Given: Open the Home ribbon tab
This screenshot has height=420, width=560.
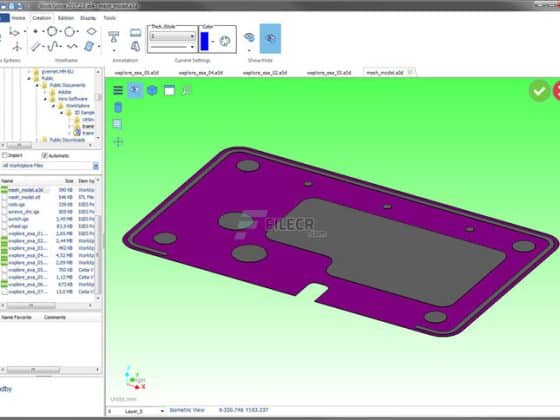Looking at the screenshot, I should click(x=19, y=18).
